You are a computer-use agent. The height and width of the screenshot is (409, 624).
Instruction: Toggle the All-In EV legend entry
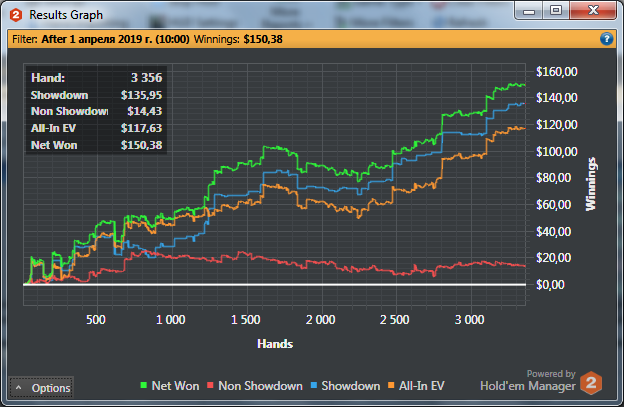point(416,386)
